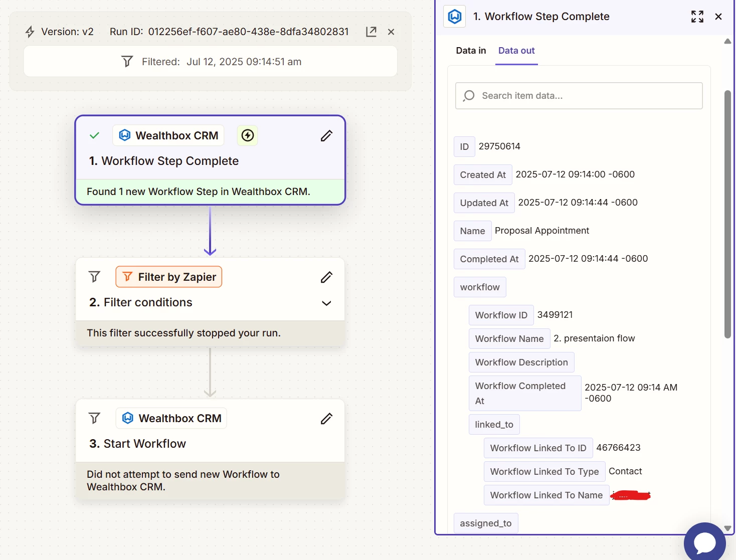Select the 3. Start Workflow title

pos(137,444)
